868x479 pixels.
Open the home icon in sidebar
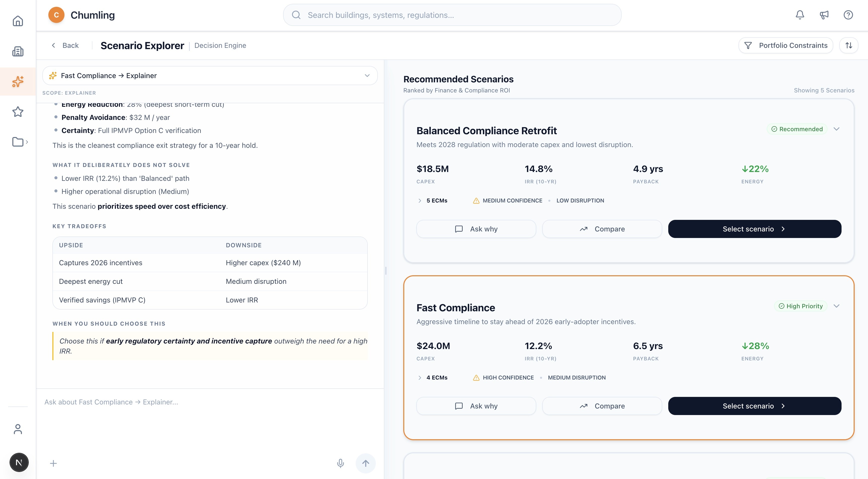[18, 21]
